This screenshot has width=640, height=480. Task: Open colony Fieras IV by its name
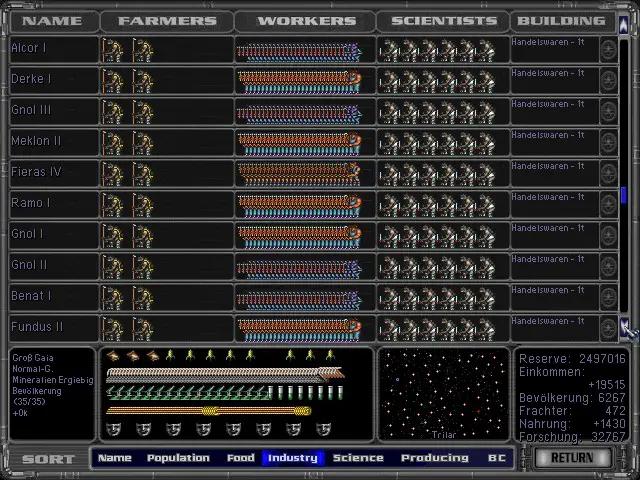point(36,172)
